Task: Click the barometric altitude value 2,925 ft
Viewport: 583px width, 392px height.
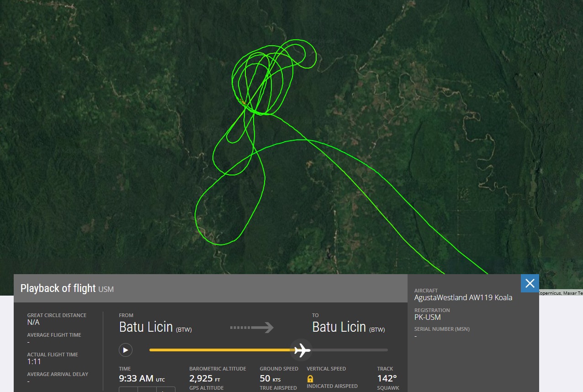Action: (x=205, y=378)
